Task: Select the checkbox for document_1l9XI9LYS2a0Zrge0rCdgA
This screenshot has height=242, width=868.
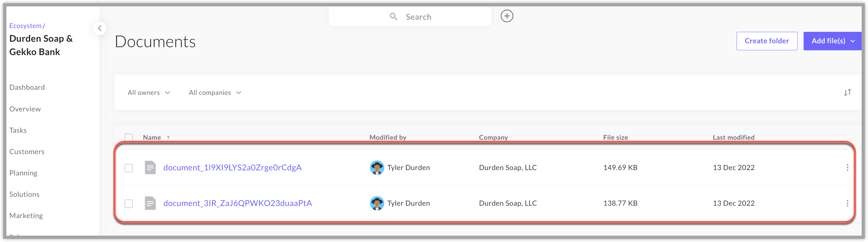Action: coord(129,167)
